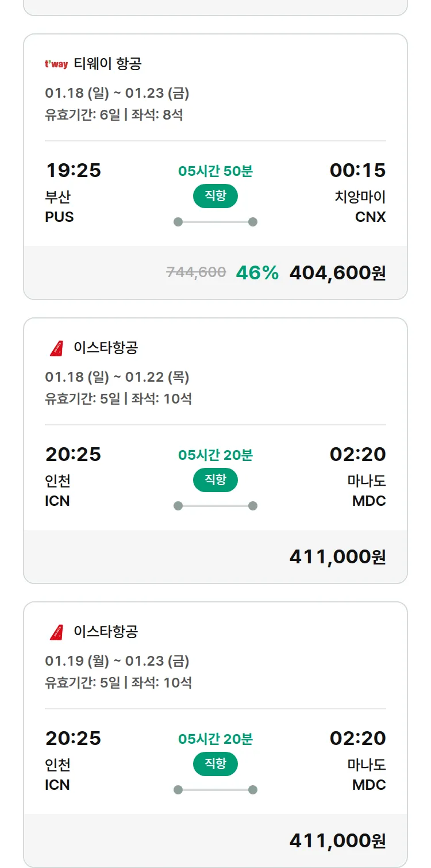Tap 직항 badge on 01.18 Incheon–Manado flight

(x=215, y=480)
